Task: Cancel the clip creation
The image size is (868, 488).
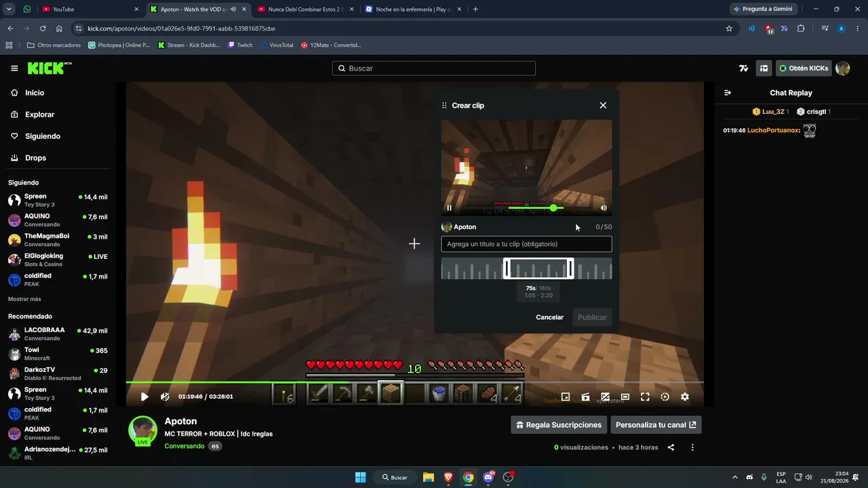Action: 549,317
